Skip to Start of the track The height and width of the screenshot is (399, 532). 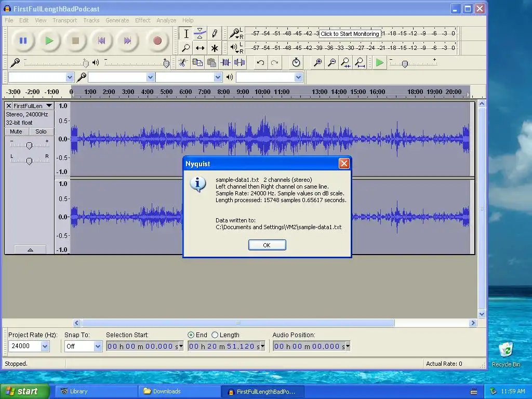(x=101, y=41)
